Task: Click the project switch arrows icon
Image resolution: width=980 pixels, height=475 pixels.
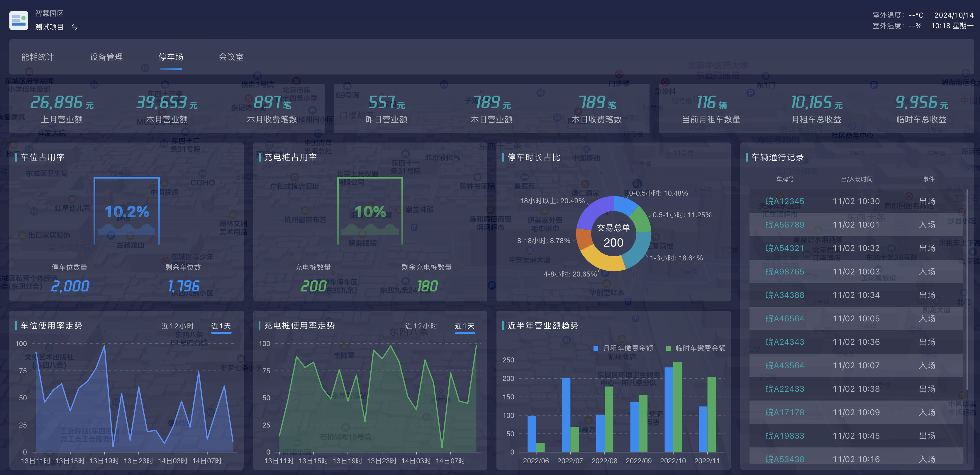Action: coord(74,27)
